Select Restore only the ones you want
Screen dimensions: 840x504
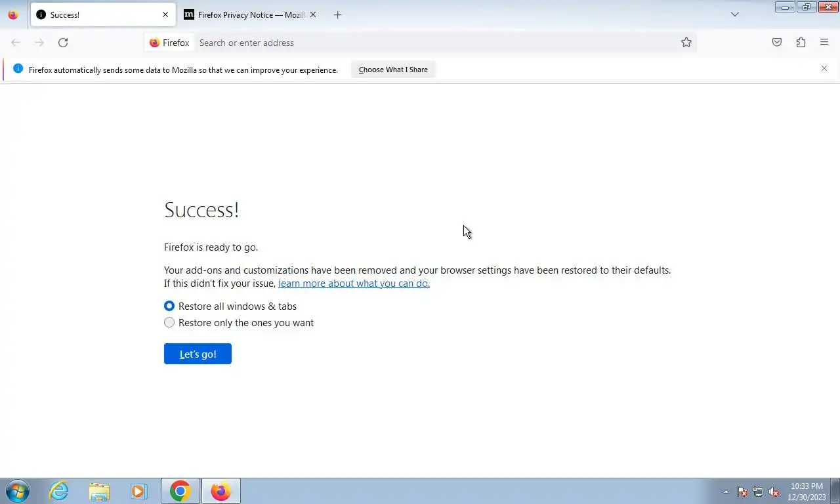coord(169,322)
